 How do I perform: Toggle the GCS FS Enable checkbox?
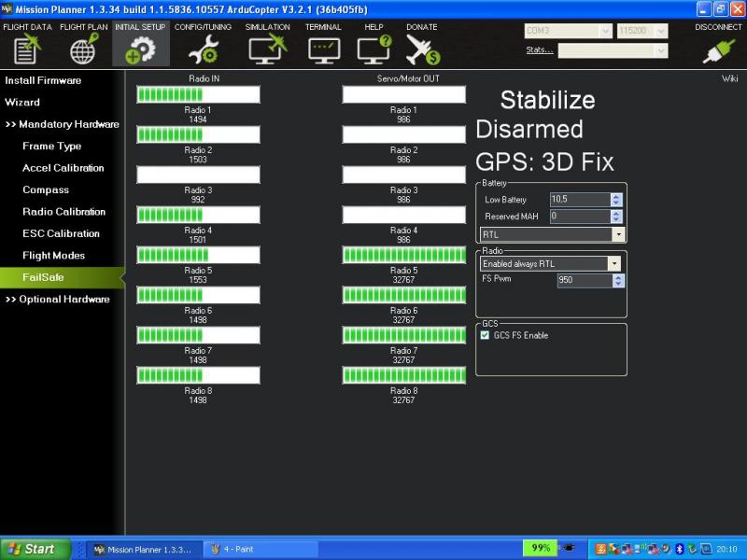click(485, 335)
